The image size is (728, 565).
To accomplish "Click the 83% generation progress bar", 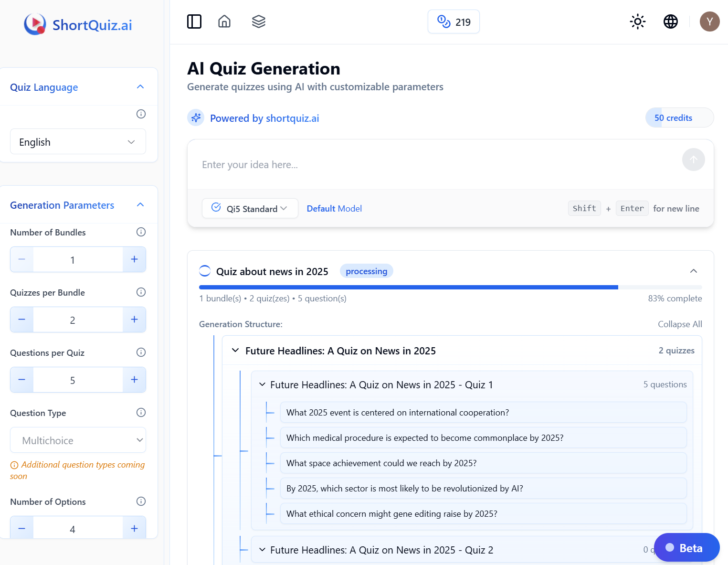I will point(450,287).
